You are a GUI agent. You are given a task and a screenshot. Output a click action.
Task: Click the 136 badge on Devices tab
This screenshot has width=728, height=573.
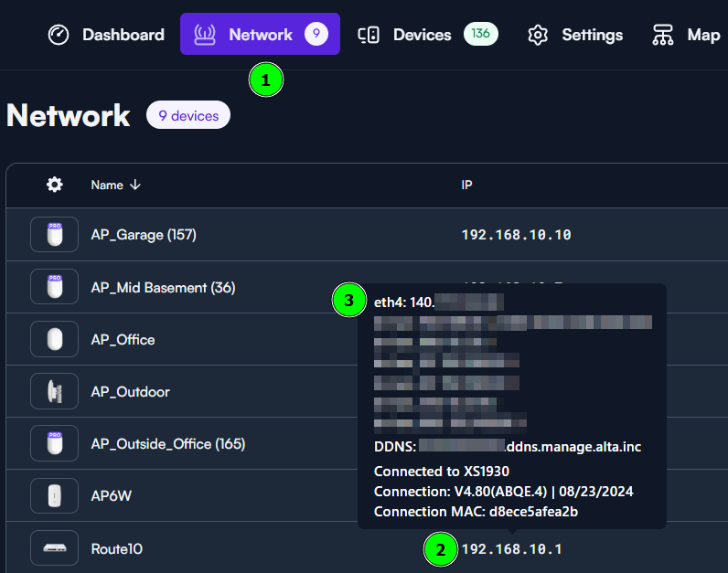pos(480,34)
